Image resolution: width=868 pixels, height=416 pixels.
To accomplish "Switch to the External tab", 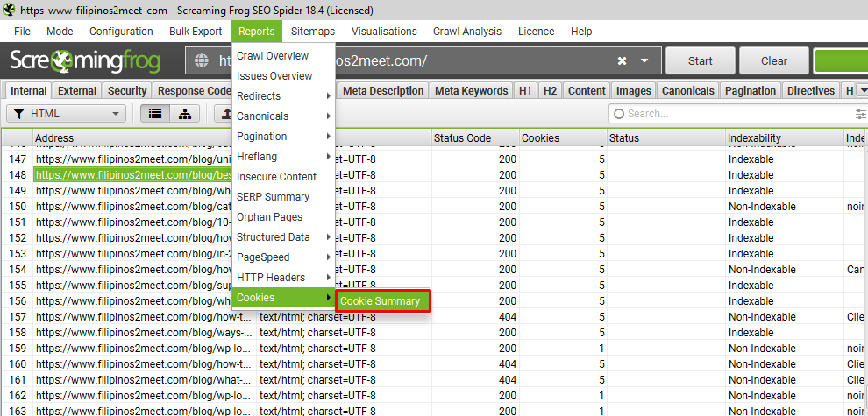I will point(77,91).
